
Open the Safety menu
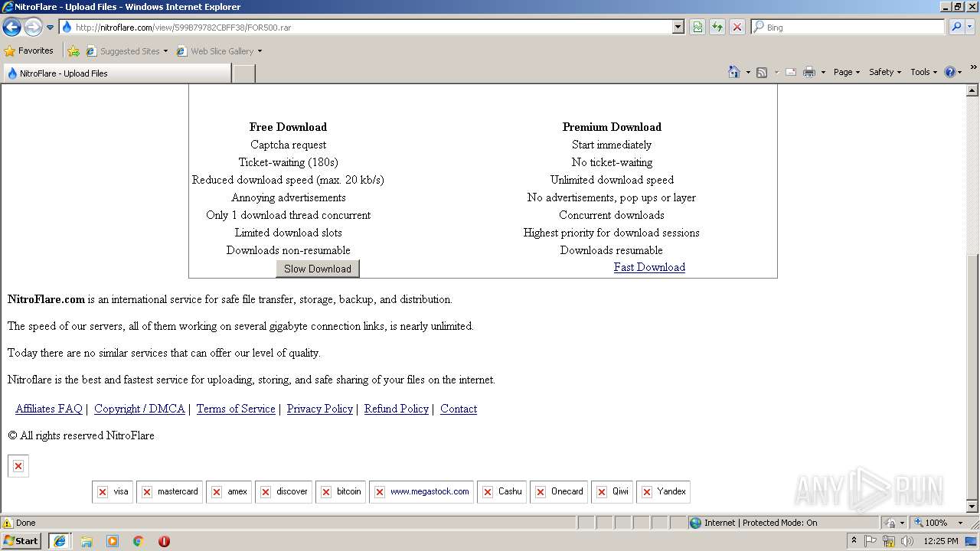[x=885, y=72]
